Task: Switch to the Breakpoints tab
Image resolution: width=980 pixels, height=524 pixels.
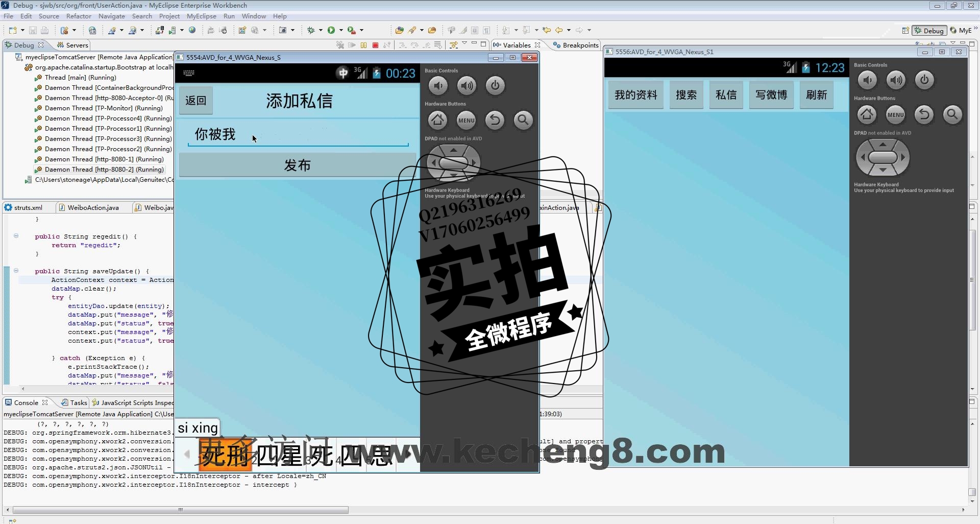Action: [576, 45]
